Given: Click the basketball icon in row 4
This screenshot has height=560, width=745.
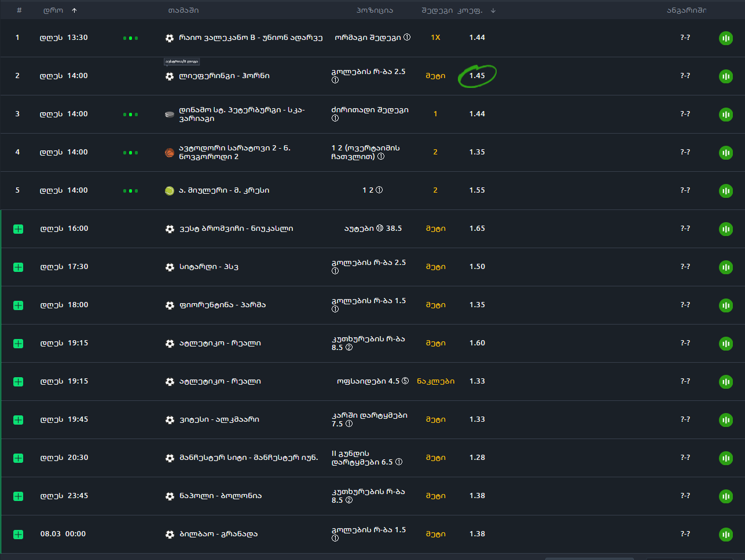Looking at the screenshot, I should coord(170,153).
